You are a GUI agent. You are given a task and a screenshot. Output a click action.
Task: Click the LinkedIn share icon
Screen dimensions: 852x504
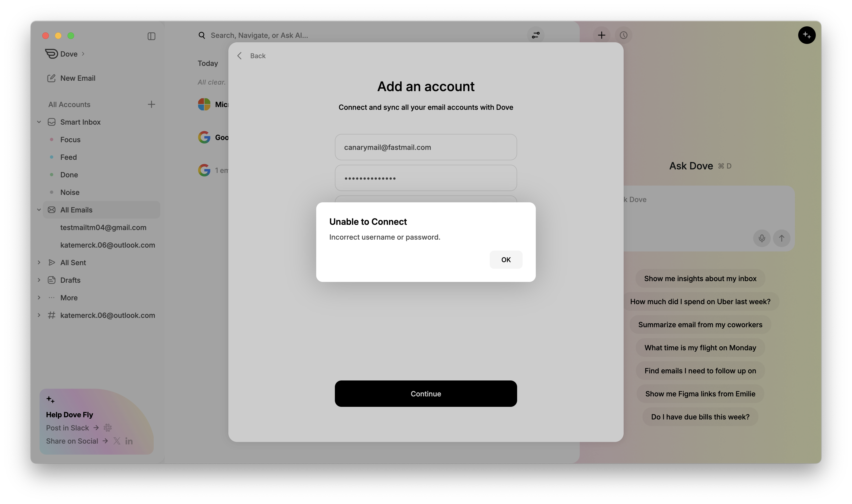tap(129, 441)
